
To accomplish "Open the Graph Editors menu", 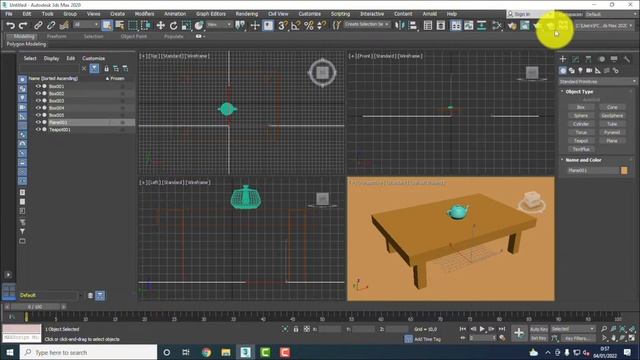I will pos(211,14).
